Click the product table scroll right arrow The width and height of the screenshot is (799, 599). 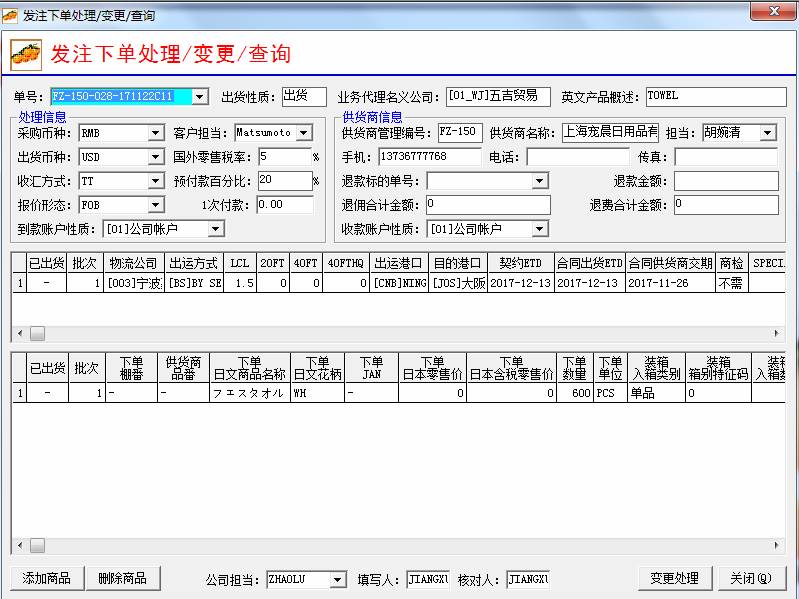coord(776,546)
